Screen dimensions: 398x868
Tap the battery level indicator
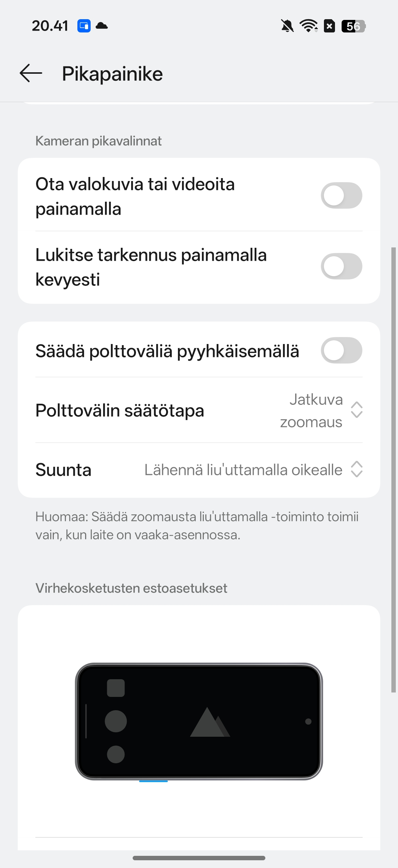click(353, 26)
